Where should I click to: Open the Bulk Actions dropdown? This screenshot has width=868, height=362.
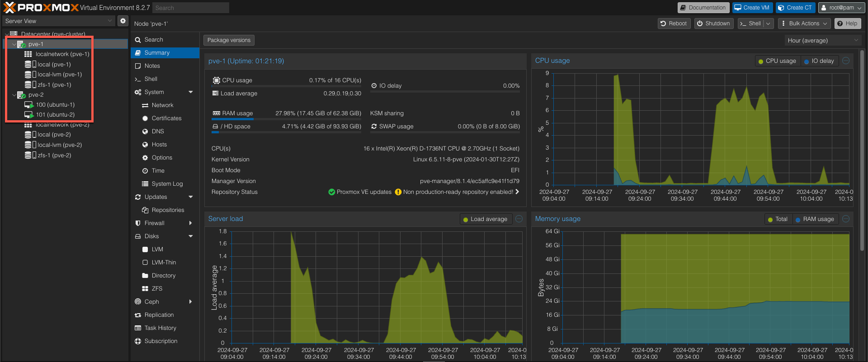click(x=804, y=24)
